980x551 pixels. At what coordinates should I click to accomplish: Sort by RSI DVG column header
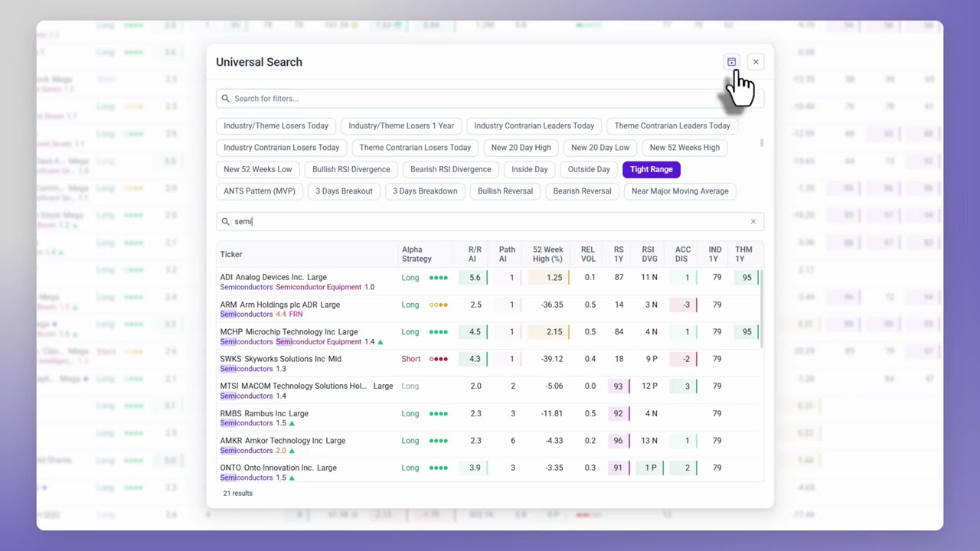pyautogui.click(x=649, y=254)
